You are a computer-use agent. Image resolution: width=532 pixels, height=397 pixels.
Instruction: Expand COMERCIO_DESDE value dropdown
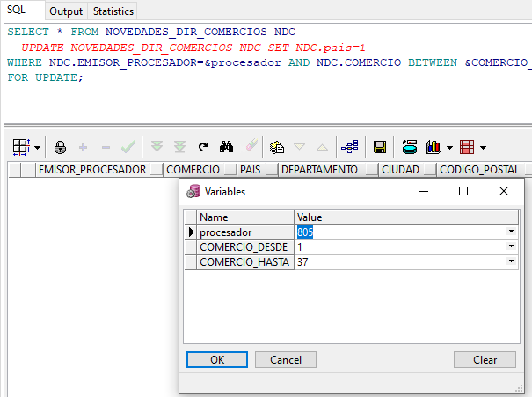[x=511, y=247]
